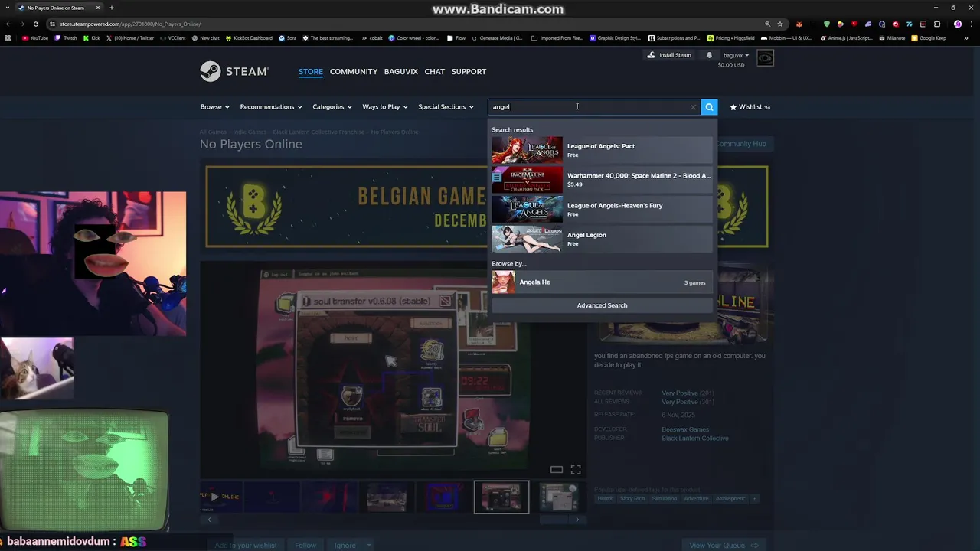Open a new browser tab
Screen dimensions: 980x551
pos(112,8)
